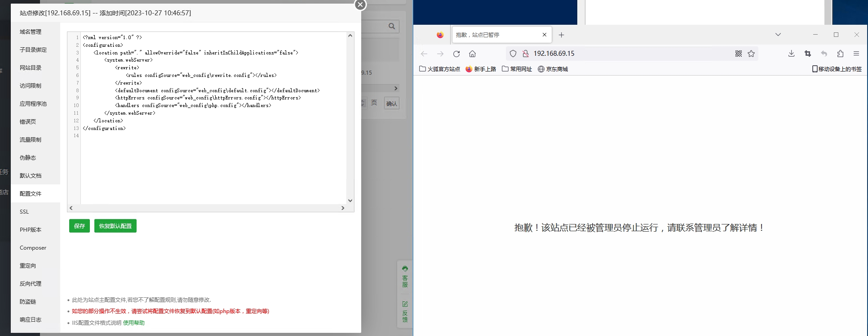Close the site modification dialog
Viewport: 868px width, 336px height.
[x=360, y=4]
